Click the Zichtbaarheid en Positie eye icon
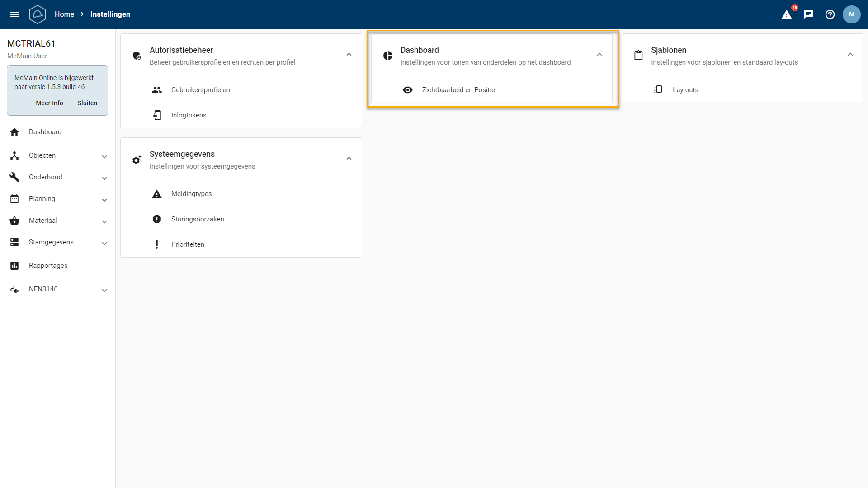Image resolution: width=868 pixels, height=488 pixels. pyautogui.click(x=408, y=90)
